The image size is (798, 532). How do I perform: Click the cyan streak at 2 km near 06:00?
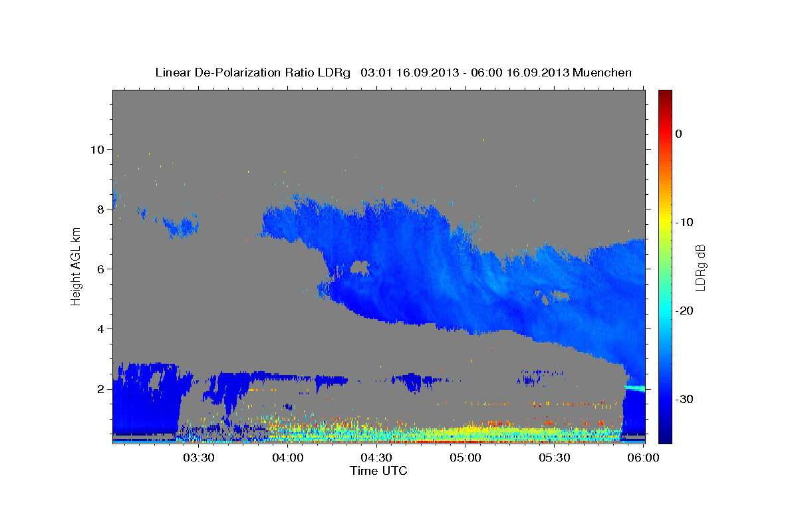point(634,388)
